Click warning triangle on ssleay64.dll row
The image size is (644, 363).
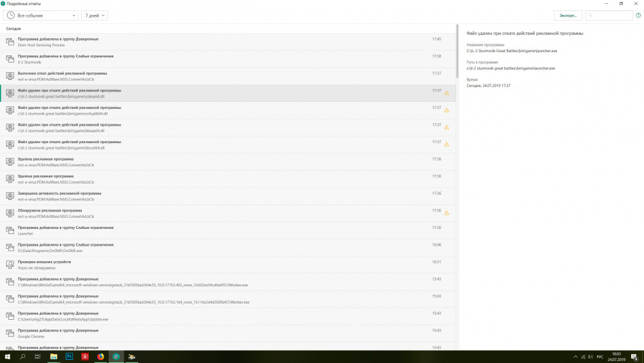(x=446, y=93)
